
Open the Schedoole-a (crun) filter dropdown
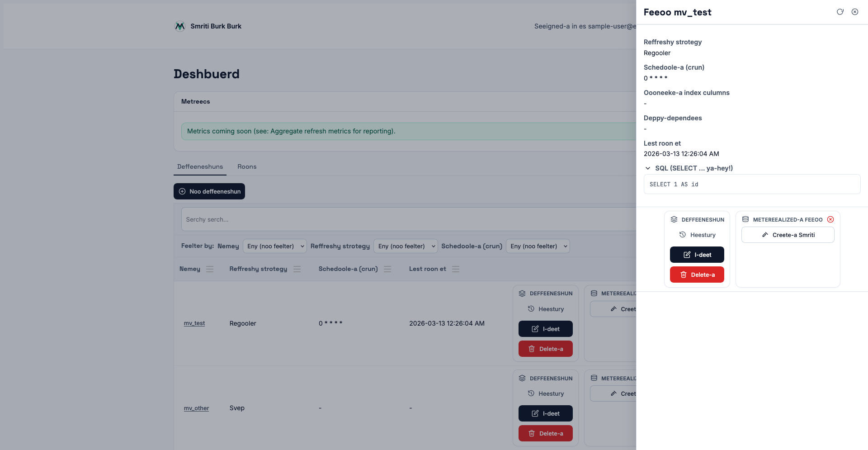point(538,246)
